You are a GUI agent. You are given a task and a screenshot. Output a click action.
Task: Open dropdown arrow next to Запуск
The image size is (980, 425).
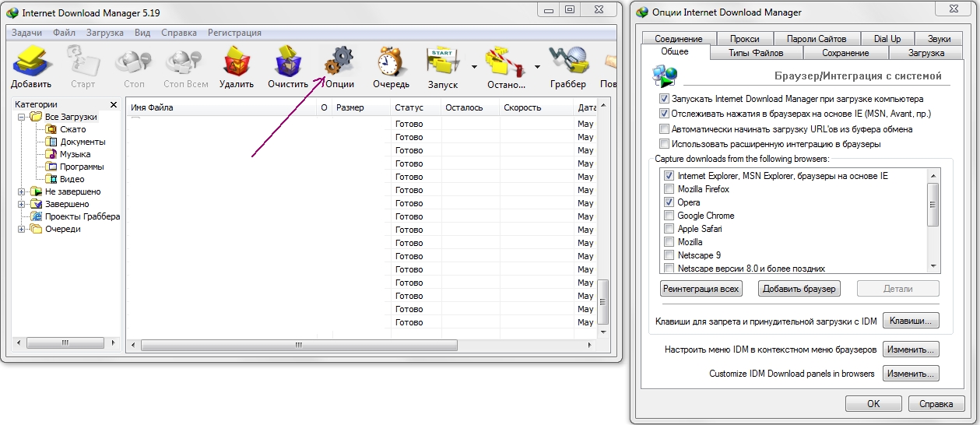[x=474, y=66]
